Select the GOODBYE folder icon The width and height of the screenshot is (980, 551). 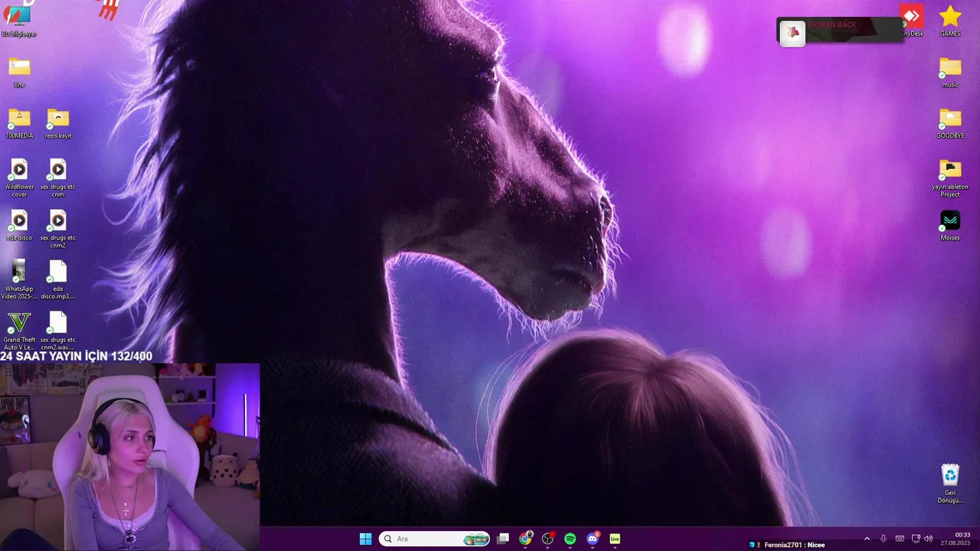click(x=950, y=124)
